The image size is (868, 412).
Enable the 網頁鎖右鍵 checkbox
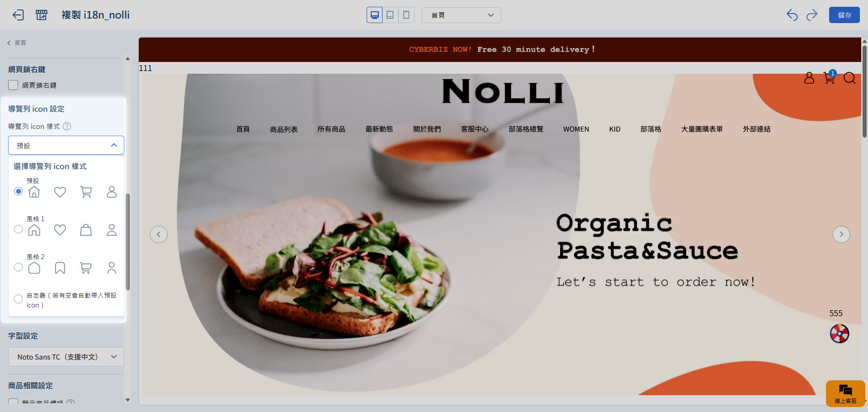[13, 85]
